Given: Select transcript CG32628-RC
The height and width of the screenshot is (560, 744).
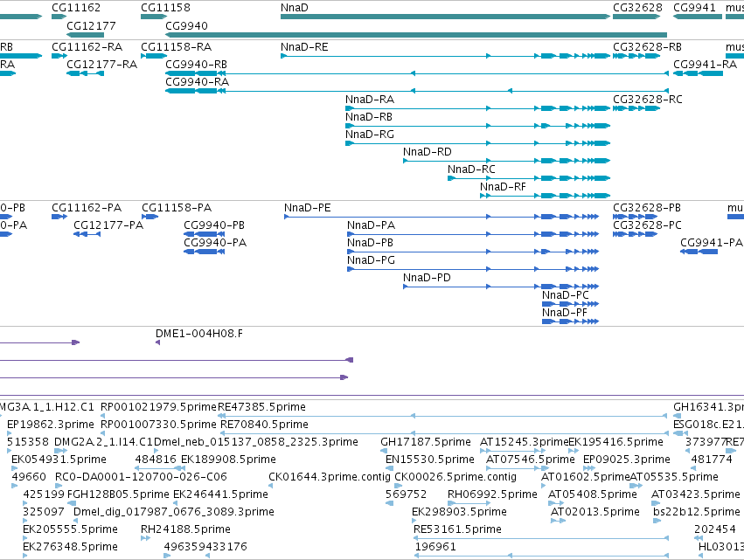Looking at the screenshot, I should 636,108.
